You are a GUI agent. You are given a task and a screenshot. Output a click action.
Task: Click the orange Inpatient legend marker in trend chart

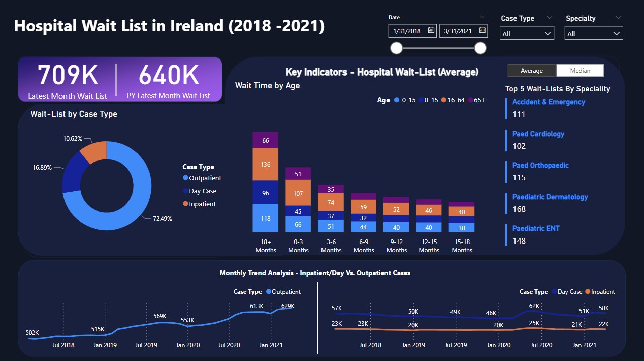pyautogui.click(x=589, y=291)
